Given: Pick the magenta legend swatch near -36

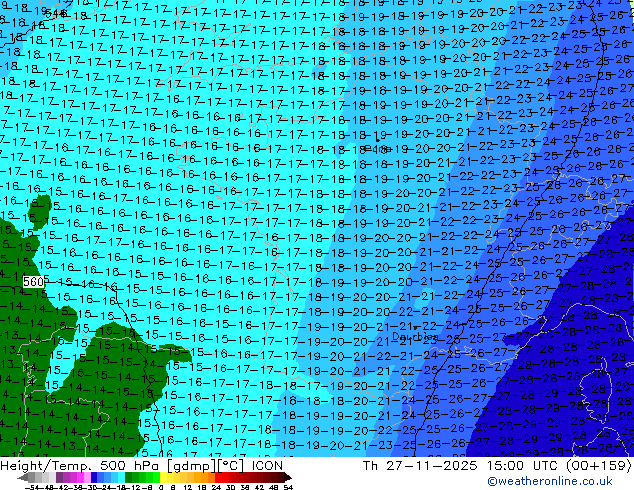Looking at the screenshot, I should [x=80, y=477].
